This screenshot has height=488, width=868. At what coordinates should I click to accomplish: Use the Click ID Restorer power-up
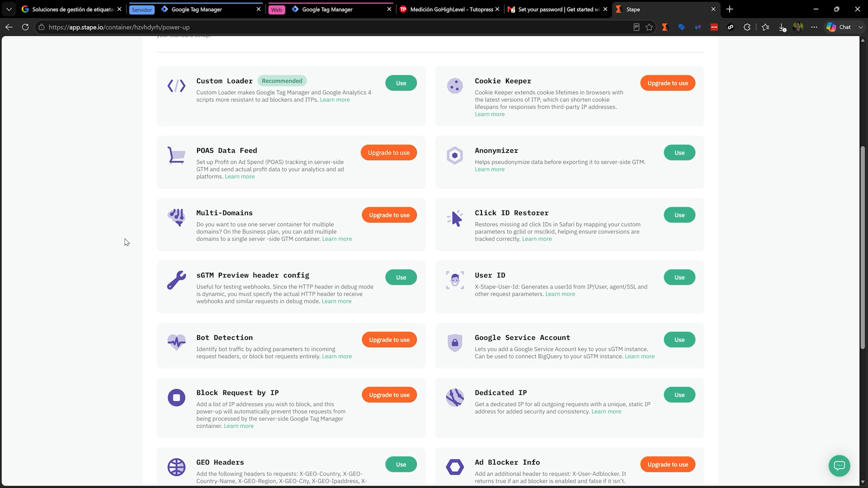coord(679,215)
